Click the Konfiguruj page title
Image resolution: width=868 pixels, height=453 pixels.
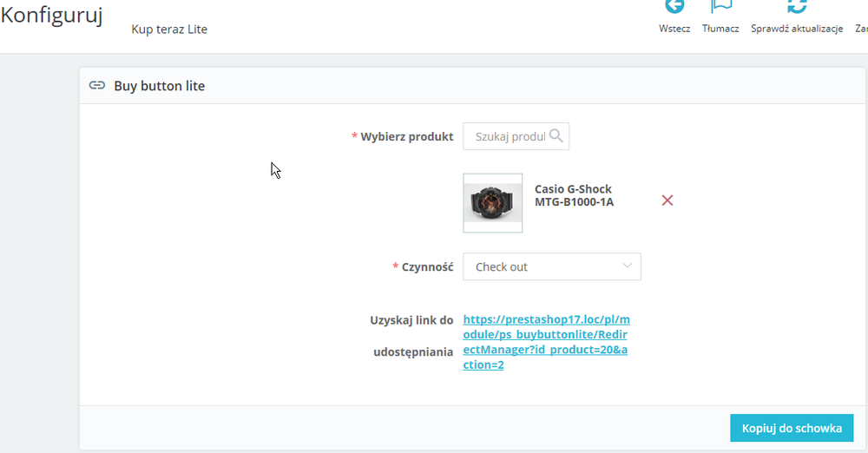[x=51, y=15]
